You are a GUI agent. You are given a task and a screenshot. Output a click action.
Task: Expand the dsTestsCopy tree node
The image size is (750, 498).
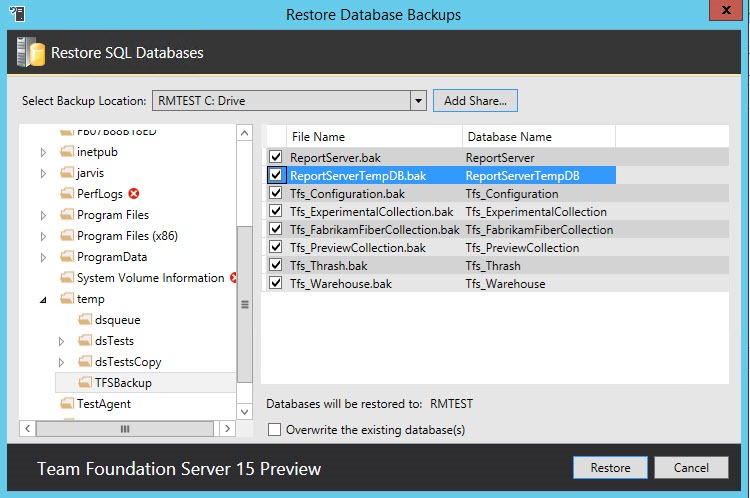tap(61, 363)
